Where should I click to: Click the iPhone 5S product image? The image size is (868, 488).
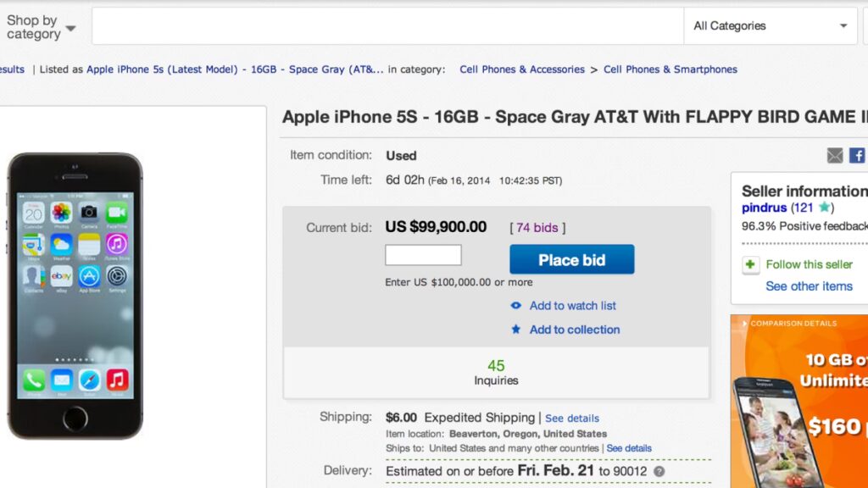pos(75,295)
